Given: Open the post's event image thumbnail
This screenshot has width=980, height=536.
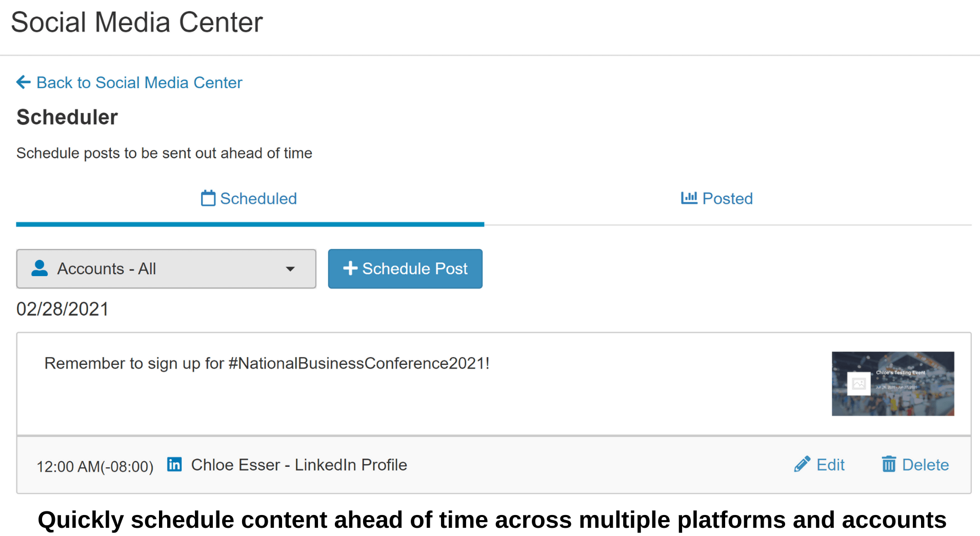Looking at the screenshot, I should 892,383.
